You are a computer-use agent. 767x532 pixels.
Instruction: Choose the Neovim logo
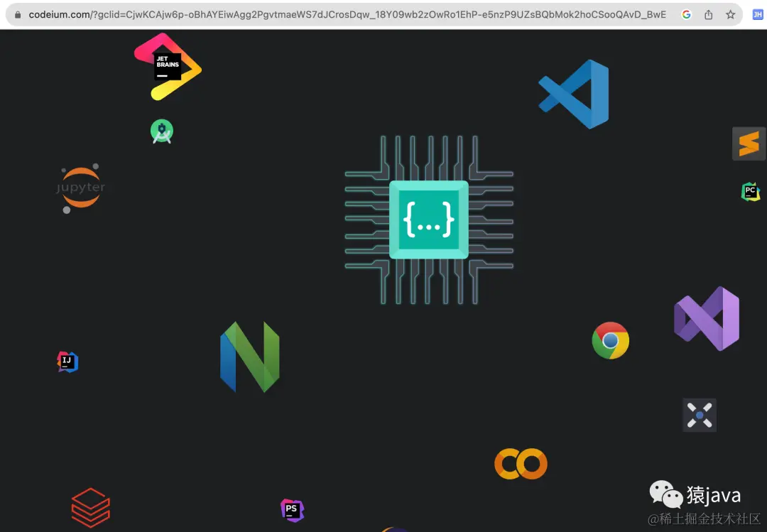(x=250, y=357)
